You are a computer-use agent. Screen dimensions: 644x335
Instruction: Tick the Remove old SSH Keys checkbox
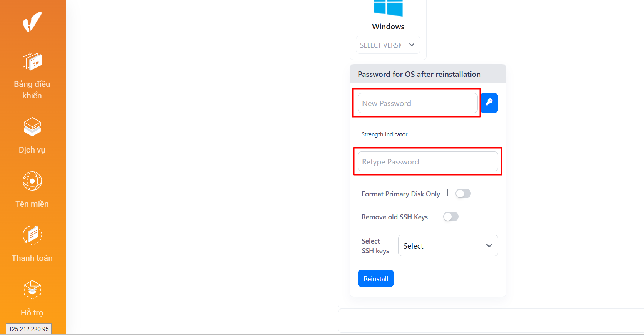(x=432, y=216)
